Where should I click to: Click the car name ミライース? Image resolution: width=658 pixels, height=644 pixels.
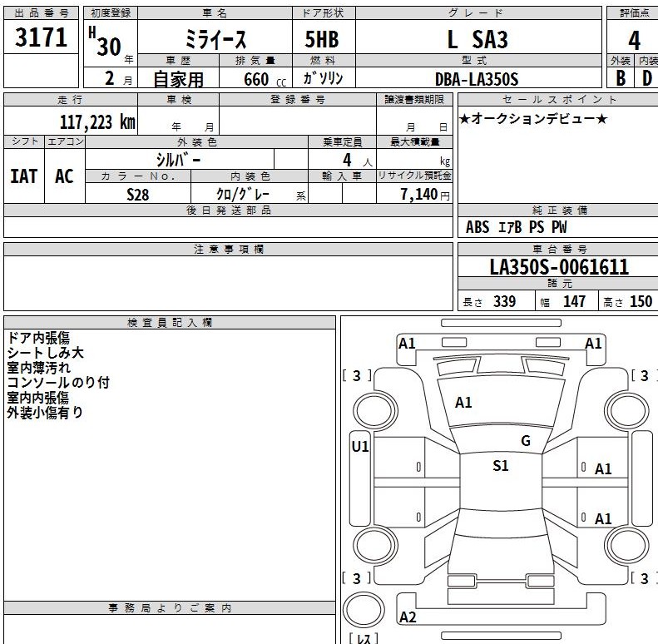tap(215, 40)
